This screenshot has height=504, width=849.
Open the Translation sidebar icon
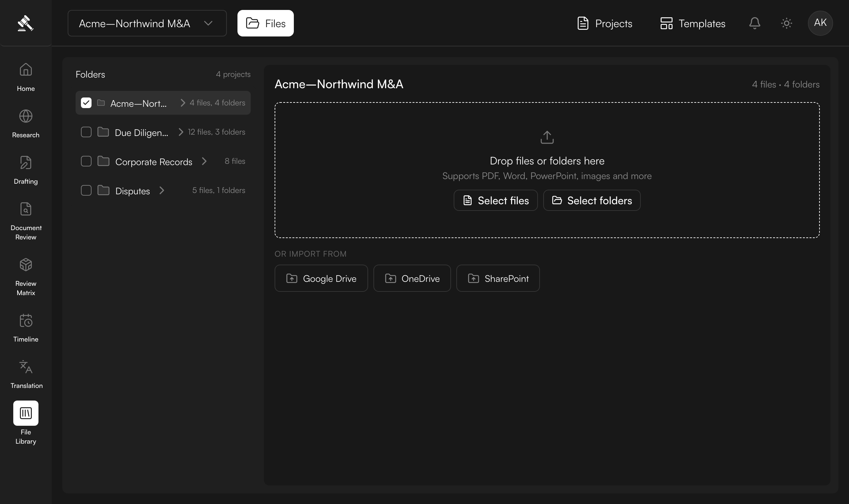point(26,367)
